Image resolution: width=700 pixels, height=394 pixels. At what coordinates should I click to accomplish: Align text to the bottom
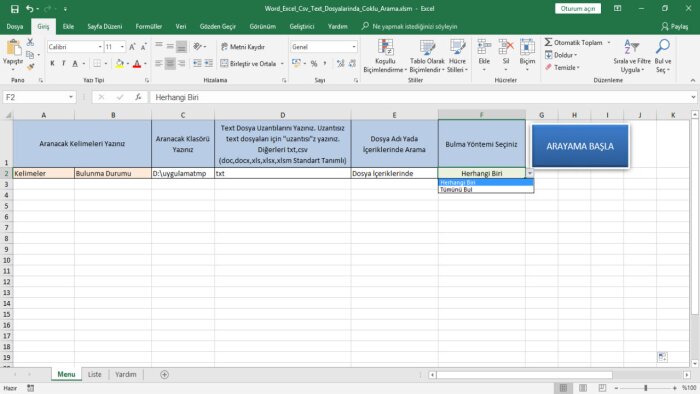181,46
